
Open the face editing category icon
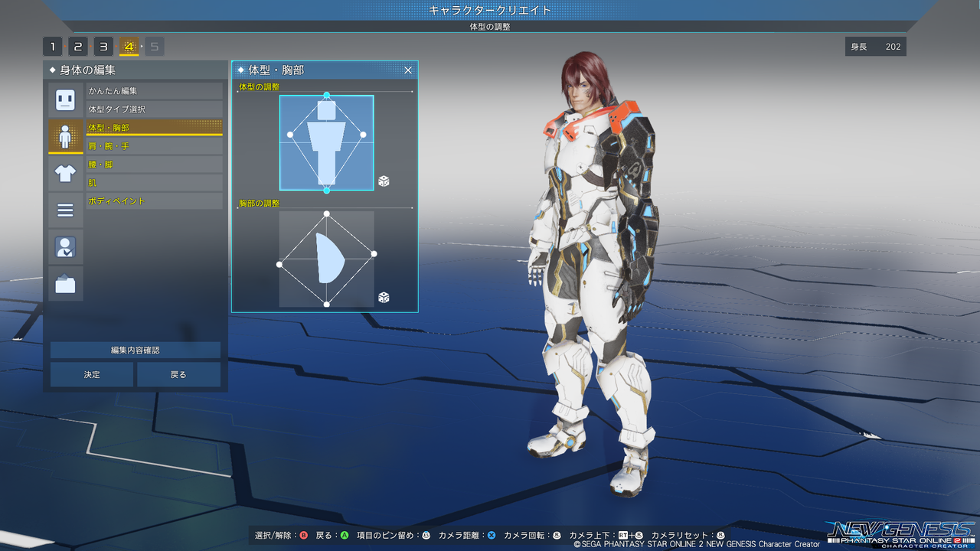tap(65, 99)
